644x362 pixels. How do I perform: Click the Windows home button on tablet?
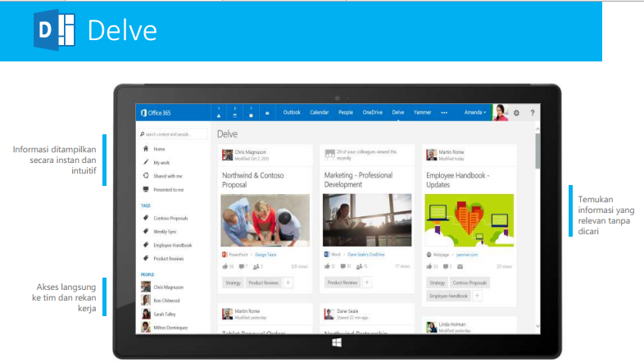(x=337, y=342)
